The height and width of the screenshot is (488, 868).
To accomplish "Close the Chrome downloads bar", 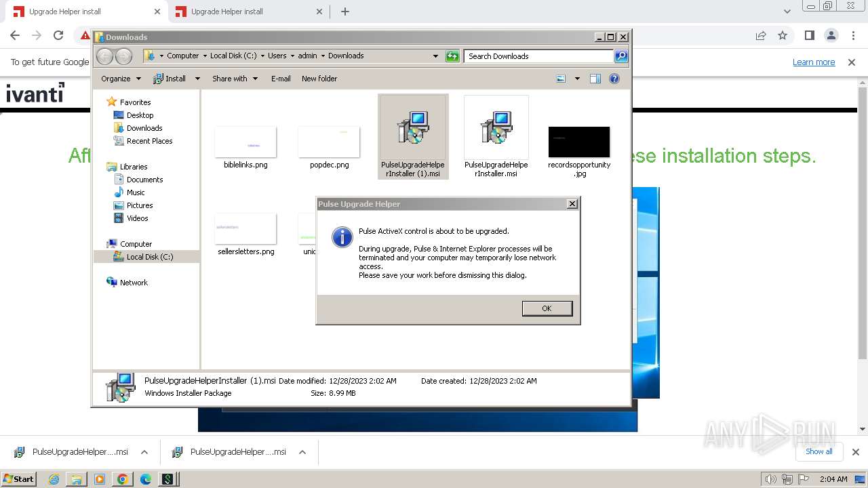I will [x=856, y=452].
